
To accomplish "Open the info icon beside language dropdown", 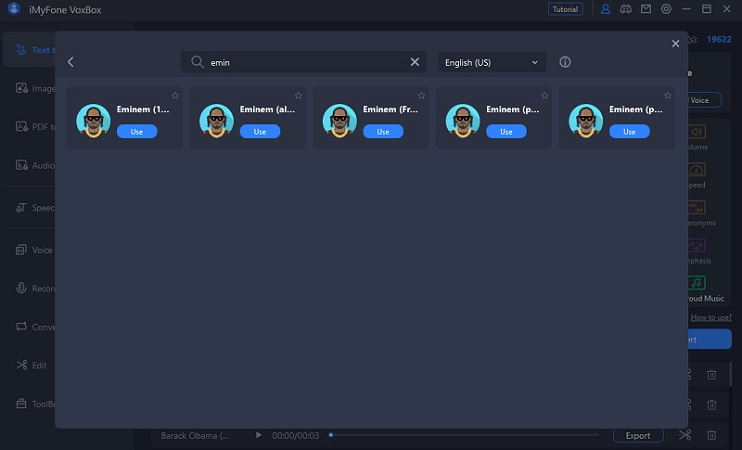I will click(565, 62).
